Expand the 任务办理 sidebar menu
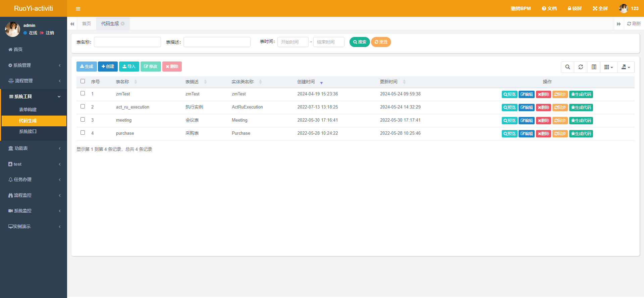Image resolution: width=644 pixels, height=298 pixels. click(34, 180)
